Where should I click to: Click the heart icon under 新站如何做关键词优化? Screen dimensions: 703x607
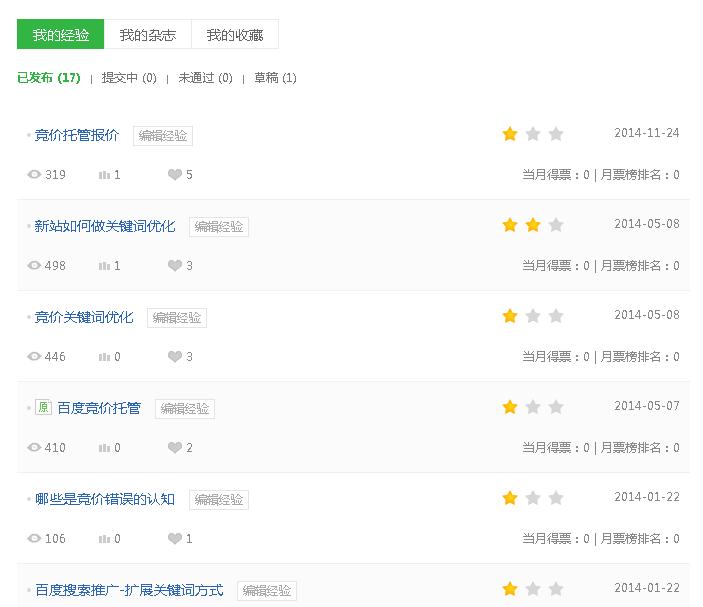coord(174,266)
